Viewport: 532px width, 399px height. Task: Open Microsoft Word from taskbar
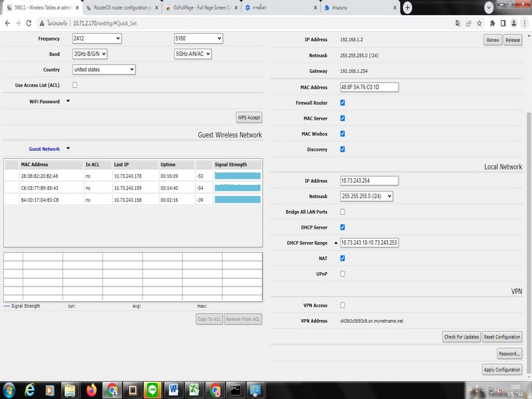pyautogui.click(x=173, y=390)
